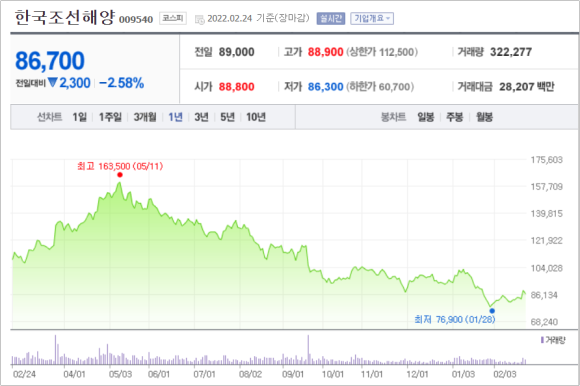Click the 코스피 market badge
580x386 pixels.
click(x=173, y=18)
